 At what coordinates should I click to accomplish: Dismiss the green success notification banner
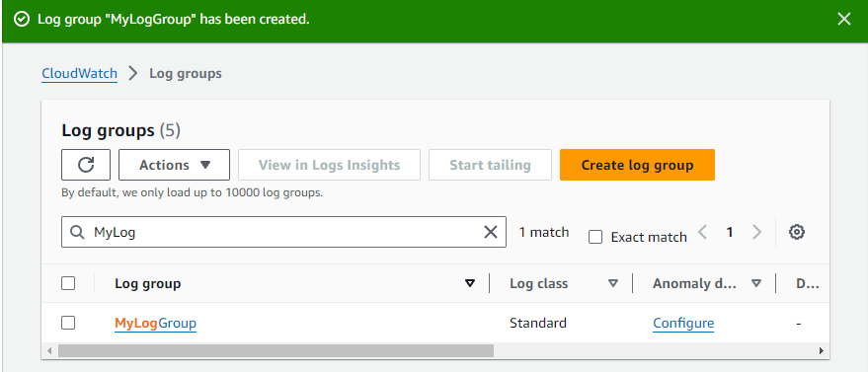tap(844, 20)
